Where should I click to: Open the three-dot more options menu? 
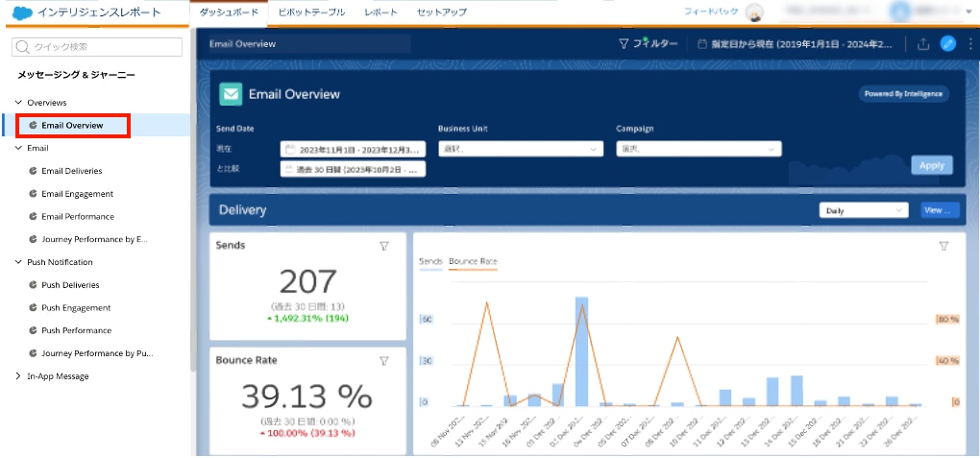969,44
